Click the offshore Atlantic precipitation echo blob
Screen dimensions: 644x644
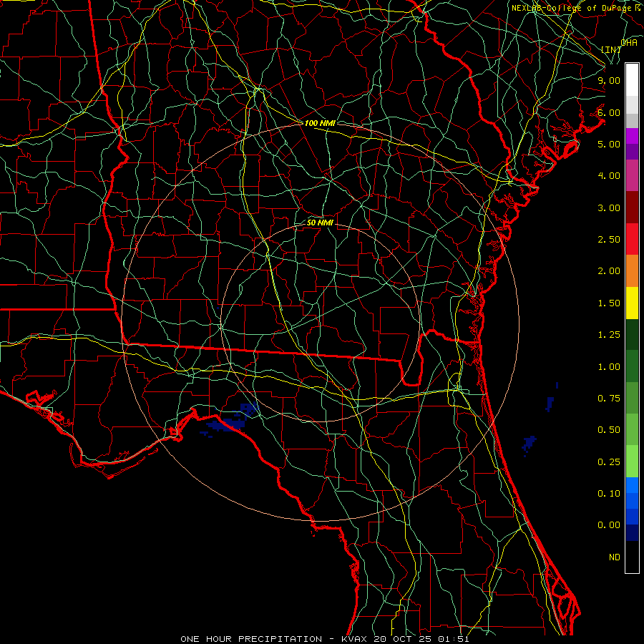pos(529,445)
